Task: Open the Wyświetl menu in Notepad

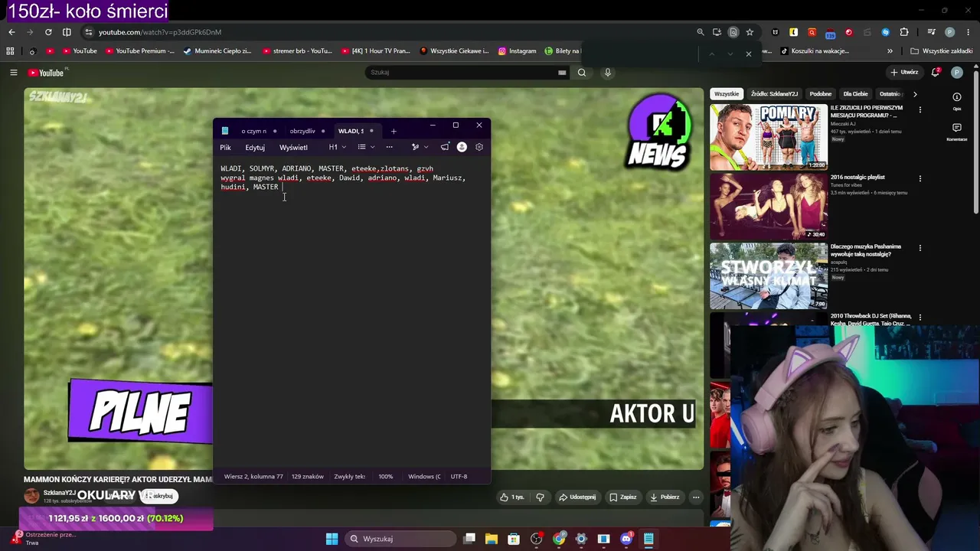Action: pyautogui.click(x=293, y=147)
